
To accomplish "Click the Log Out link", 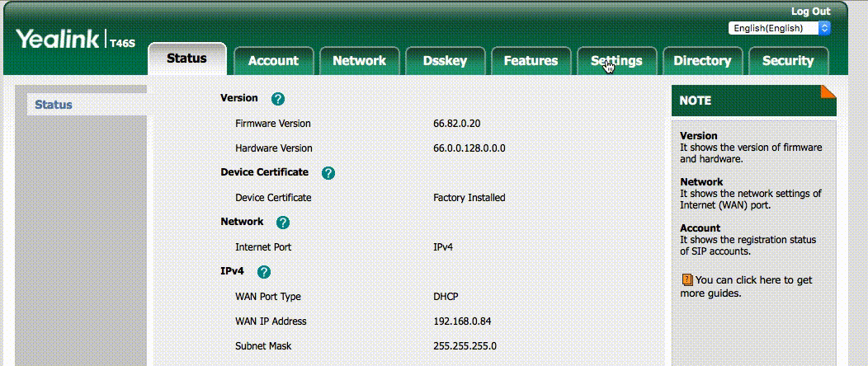I will 810,12.
